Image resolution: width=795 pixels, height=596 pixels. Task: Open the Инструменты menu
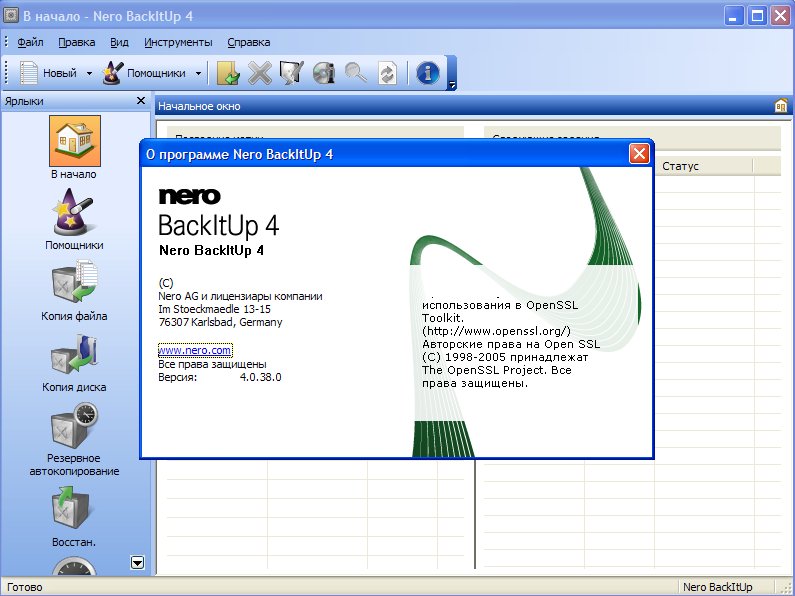[178, 42]
